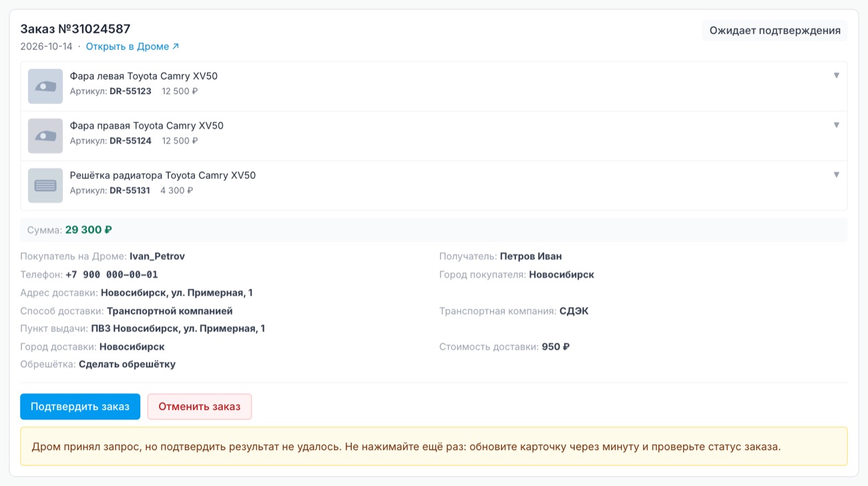868x486 pixels.
Task: Click the Ожидает подтверждения status badge
Action: click(775, 31)
